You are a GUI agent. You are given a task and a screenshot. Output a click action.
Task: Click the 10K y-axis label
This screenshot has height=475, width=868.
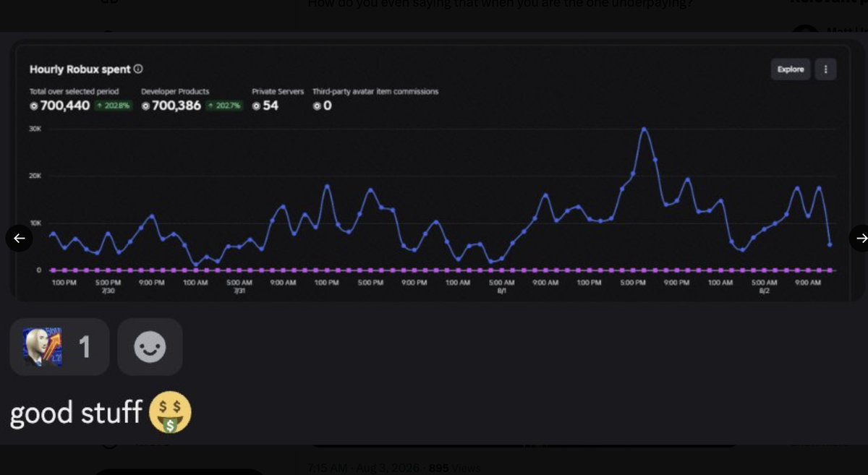pyautogui.click(x=35, y=223)
